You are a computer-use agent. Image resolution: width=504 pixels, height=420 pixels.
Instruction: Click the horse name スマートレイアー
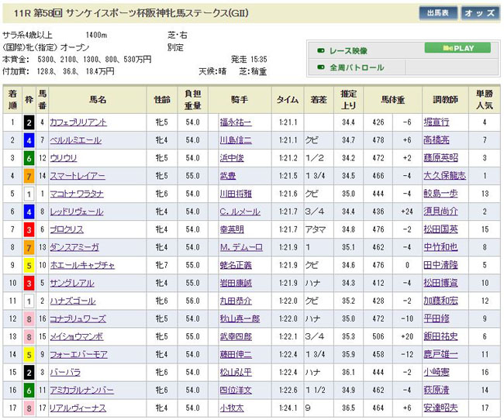78,176
